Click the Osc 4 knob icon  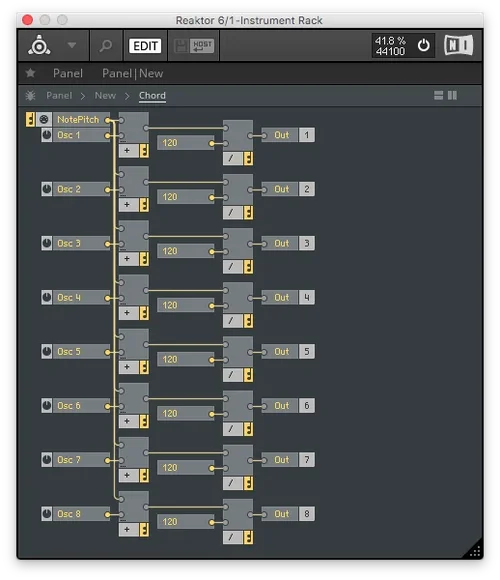[47, 297]
